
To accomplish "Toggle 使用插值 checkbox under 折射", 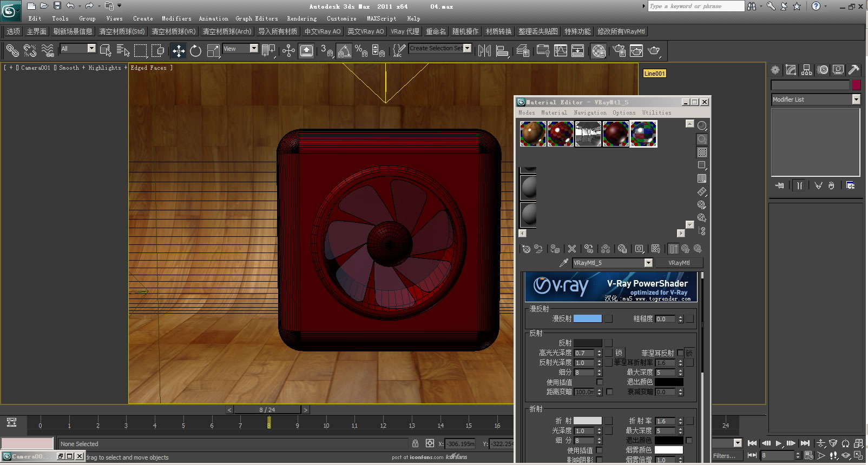I will [600, 450].
